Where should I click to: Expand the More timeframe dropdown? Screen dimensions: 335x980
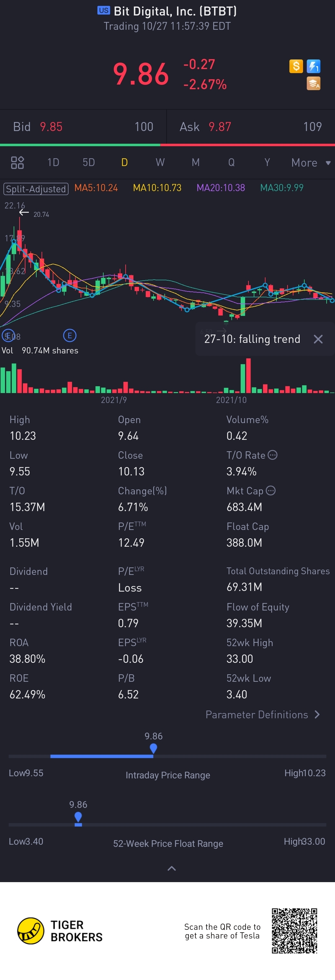[x=310, y=162]
